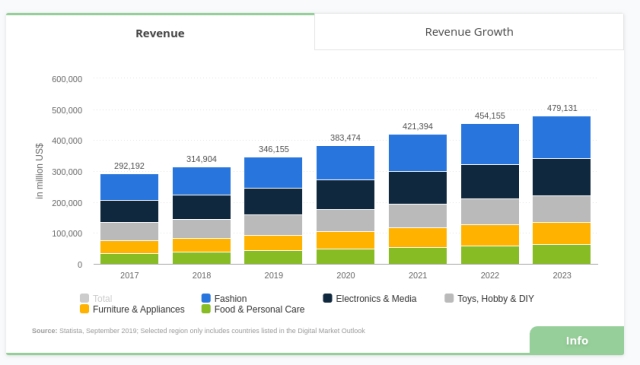Screen dimensions: 640x365
Task: Click the Furniture & Appliances orange legend icon
Action: tap(84, 309)
